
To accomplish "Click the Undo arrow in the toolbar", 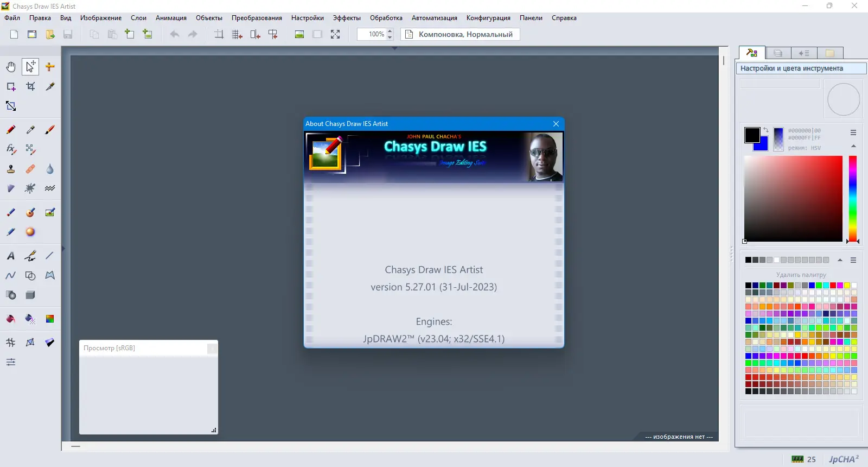I will 175,34.
